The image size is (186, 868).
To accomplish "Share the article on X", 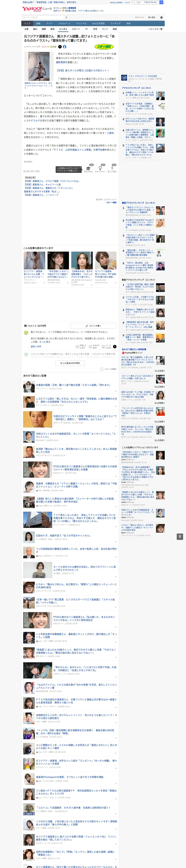I will (x=60, y=47).
